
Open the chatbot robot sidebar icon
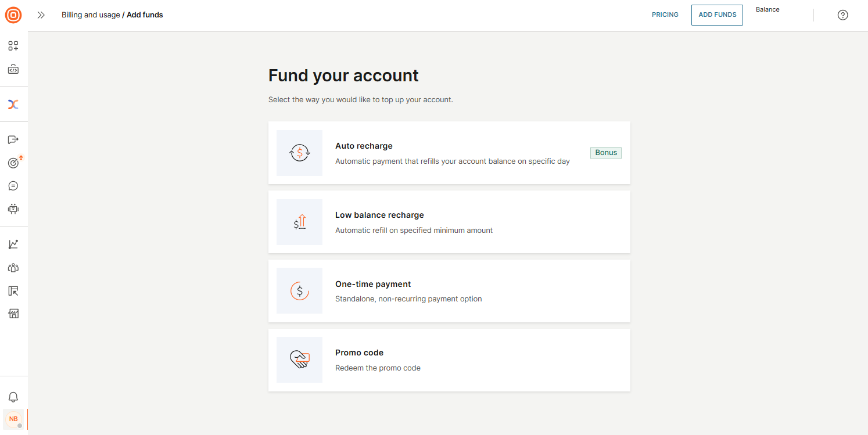tap(13, 208)
